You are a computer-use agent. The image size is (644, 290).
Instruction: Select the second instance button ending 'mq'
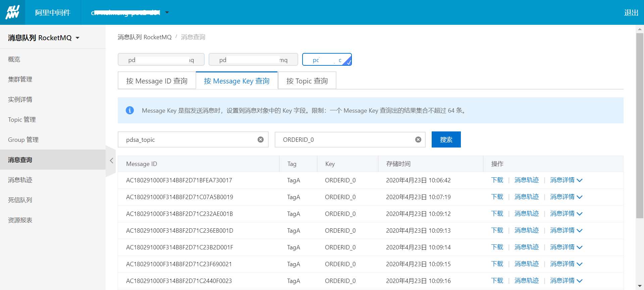253,60
